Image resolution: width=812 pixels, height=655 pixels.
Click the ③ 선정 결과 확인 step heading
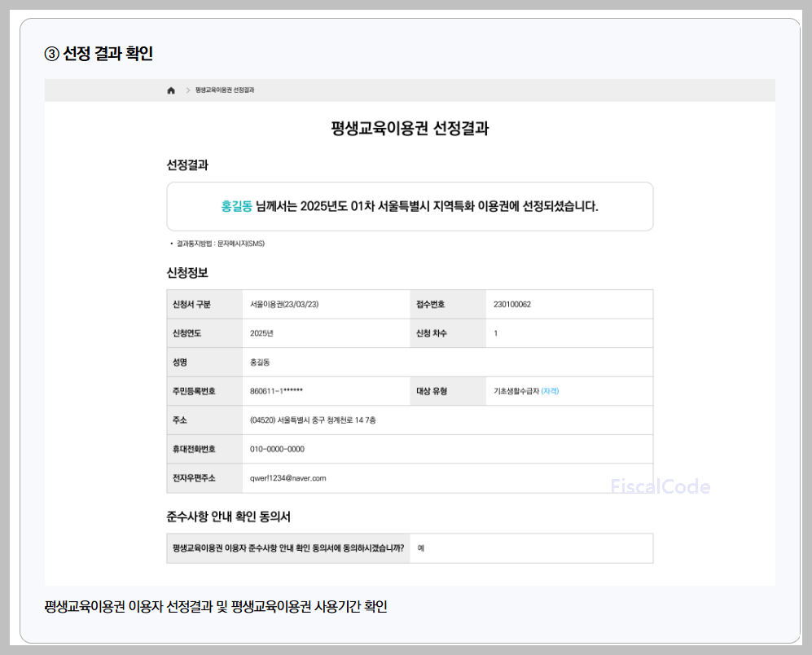[x=99, y=54]
